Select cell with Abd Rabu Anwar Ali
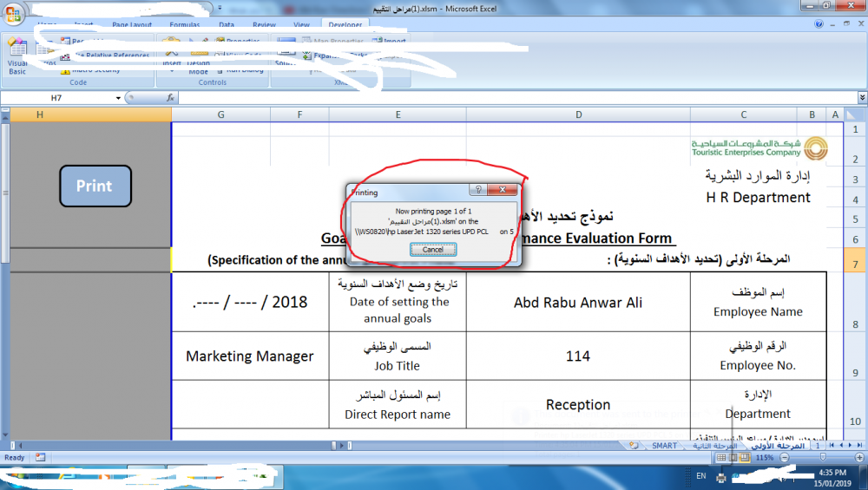Screen dimensions: 868x490 tap(578, 302)
